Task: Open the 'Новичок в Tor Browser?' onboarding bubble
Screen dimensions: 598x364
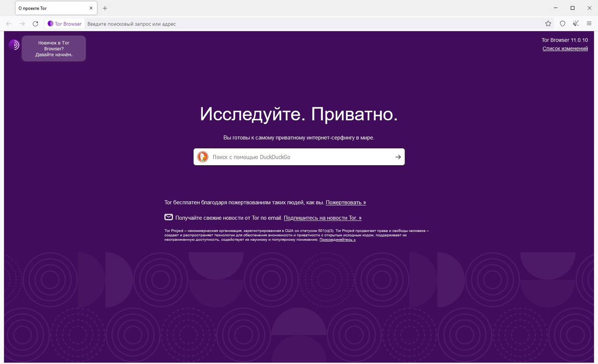Action: (x=54, y=49)
